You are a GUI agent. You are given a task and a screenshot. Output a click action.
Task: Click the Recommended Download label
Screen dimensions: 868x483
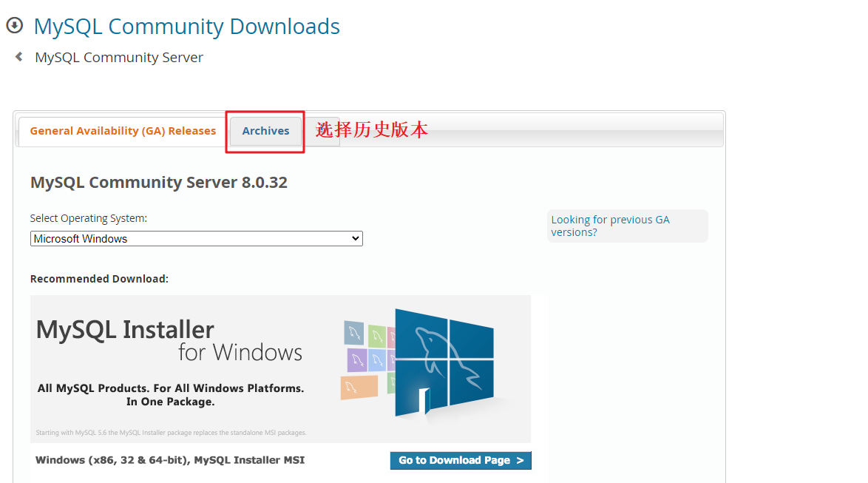99,279
